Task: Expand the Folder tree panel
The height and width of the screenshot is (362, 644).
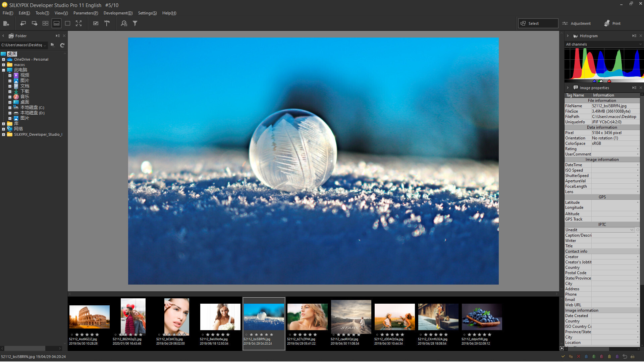Action: click(x=57, y=36)
